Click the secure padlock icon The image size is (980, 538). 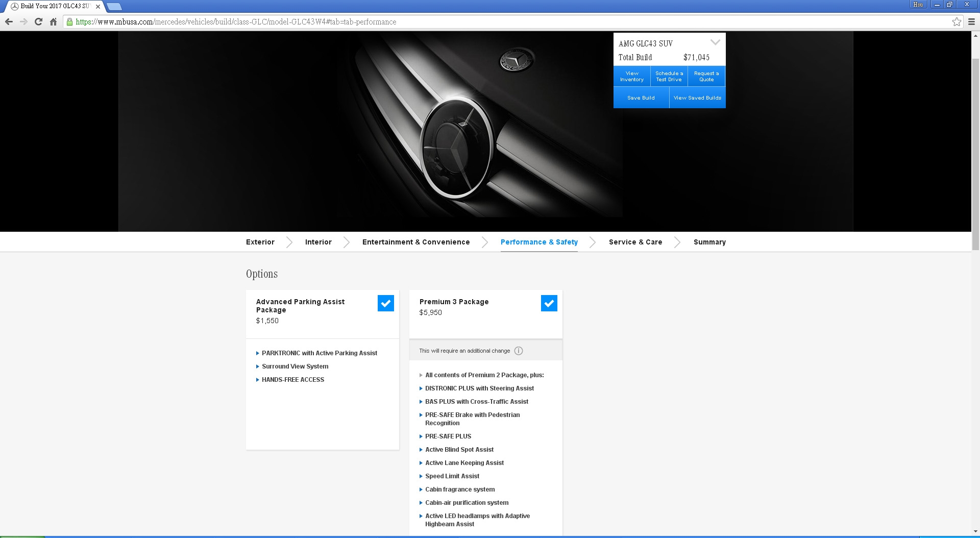(69, 21)
